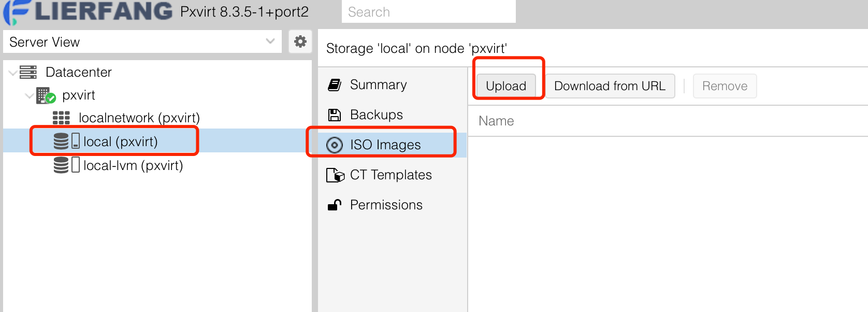Click into the Search field

pos(428,12)
